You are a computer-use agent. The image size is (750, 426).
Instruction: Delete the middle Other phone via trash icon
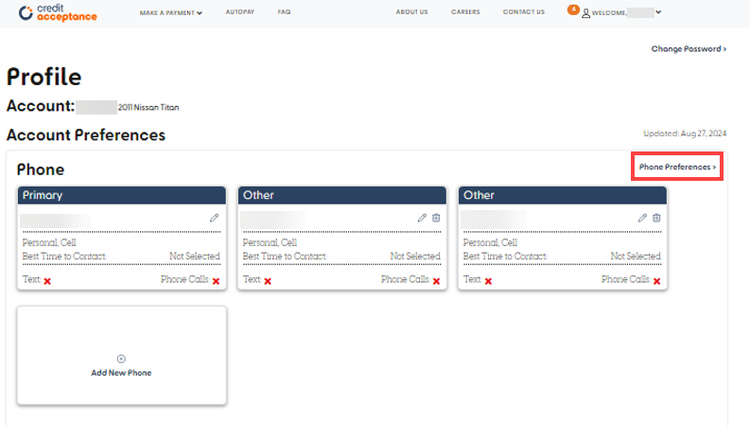click(435, 218)
